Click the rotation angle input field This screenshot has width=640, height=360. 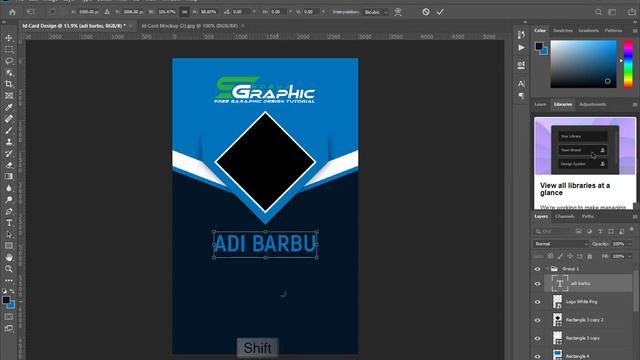pos(242,12)
